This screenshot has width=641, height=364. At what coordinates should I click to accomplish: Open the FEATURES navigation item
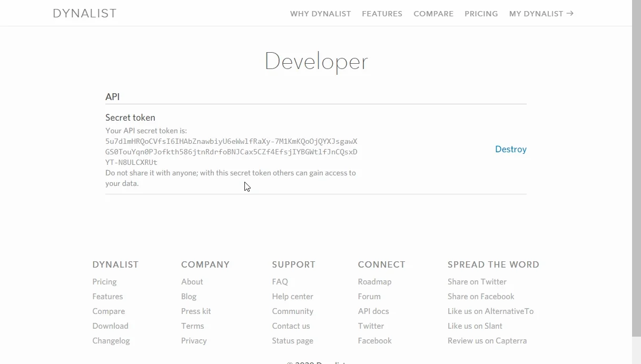tap(382, 14)
